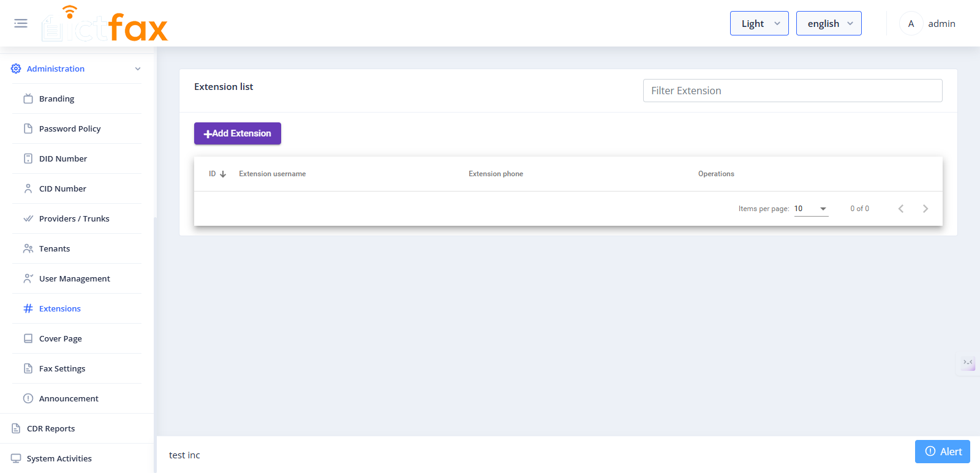Open CDR Reports section

[77, 428]
